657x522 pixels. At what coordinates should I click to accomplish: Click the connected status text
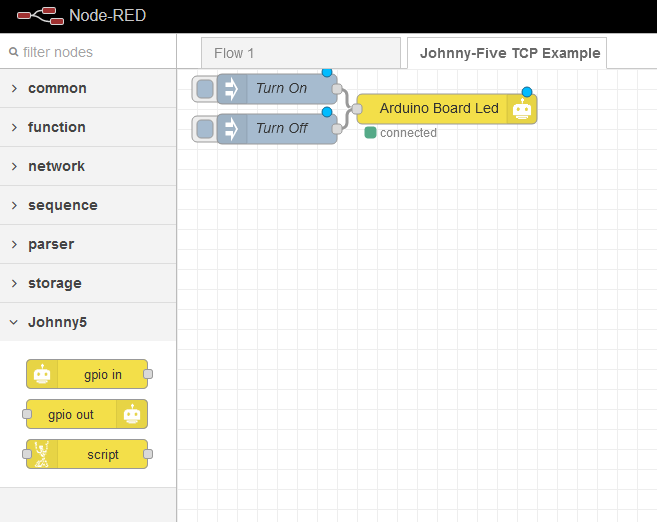tap(409, 133)
